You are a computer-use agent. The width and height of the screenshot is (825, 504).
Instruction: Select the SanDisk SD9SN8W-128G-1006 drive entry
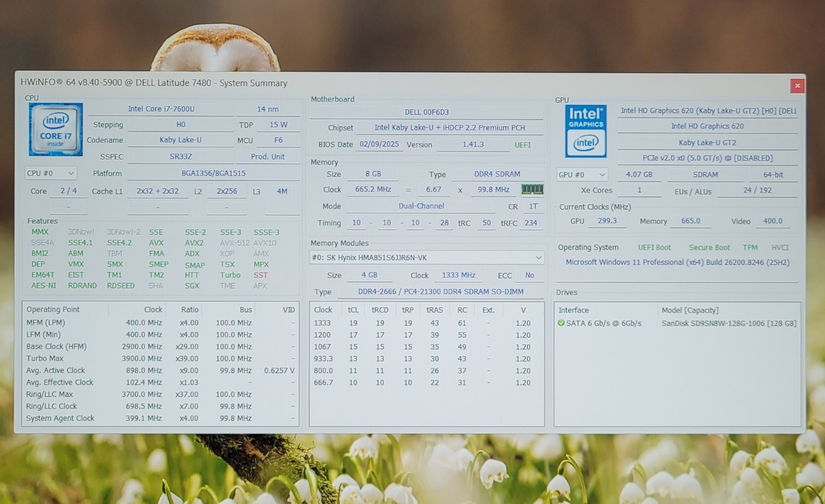[729, 324]
